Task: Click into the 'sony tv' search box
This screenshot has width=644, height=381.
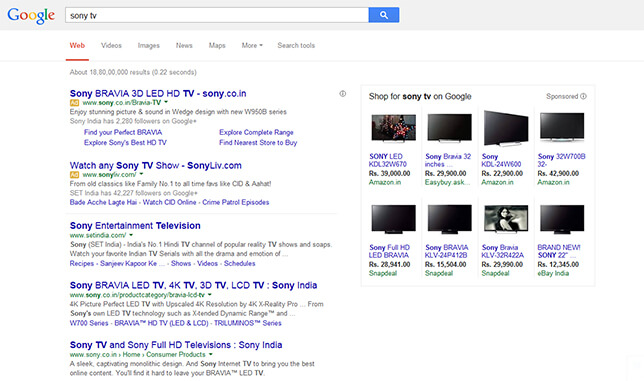Action: (x=217, y=15)
